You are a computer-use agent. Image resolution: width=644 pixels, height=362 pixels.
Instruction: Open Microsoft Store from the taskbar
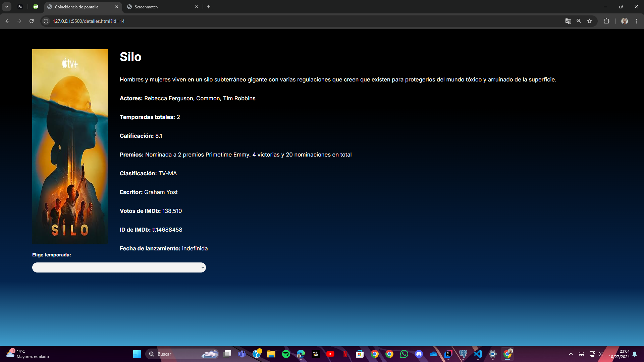pyautogui.click(x=360, y=354)
